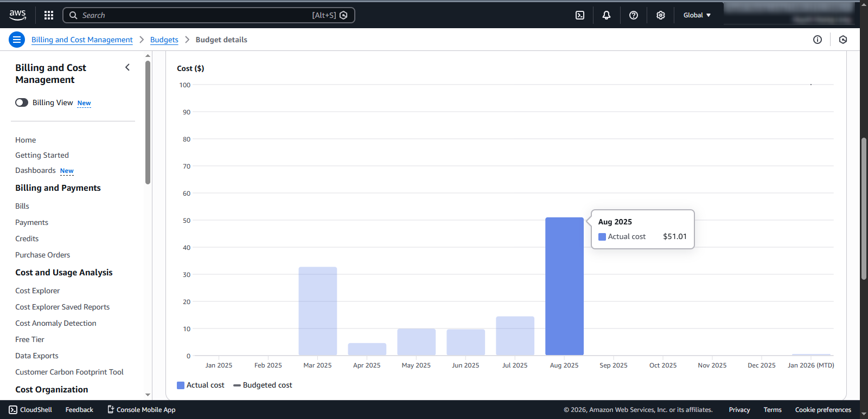
Task: Click the Jun 2025 cost bar
Action: [x=465, y=343]
